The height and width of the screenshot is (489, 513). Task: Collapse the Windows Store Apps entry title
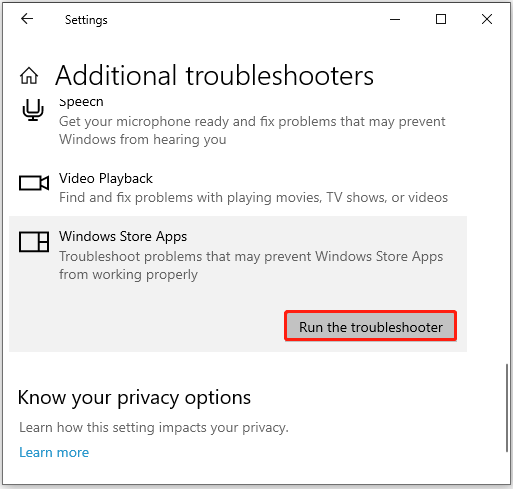[x=123, y=236]
